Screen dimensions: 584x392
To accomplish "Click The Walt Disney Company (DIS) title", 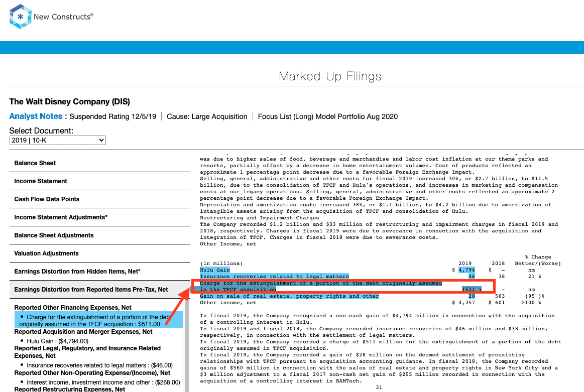I will 70,101.
